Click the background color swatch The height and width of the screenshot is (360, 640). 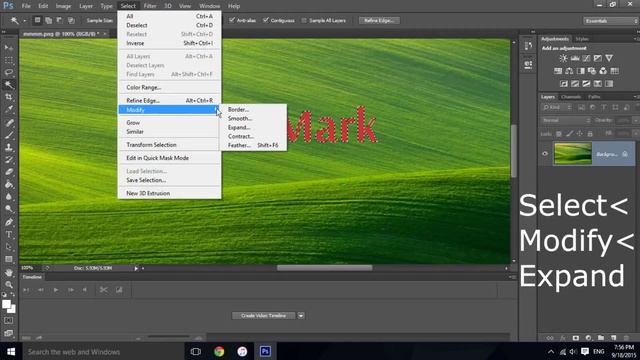point(12,309)
